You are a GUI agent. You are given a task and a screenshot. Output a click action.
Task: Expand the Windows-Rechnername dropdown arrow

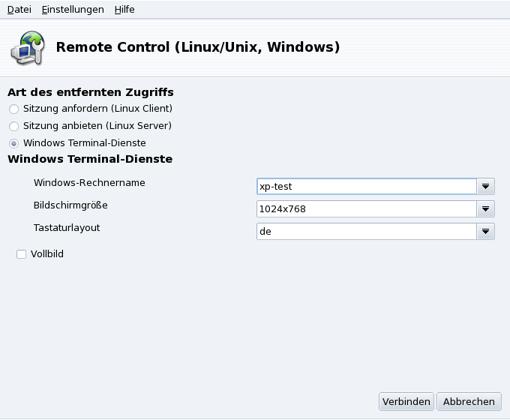point(486,187)
